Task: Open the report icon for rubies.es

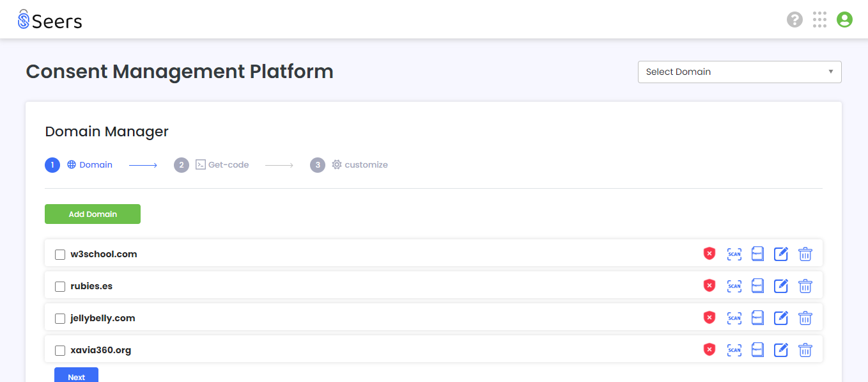Action: tap(757, 286)
